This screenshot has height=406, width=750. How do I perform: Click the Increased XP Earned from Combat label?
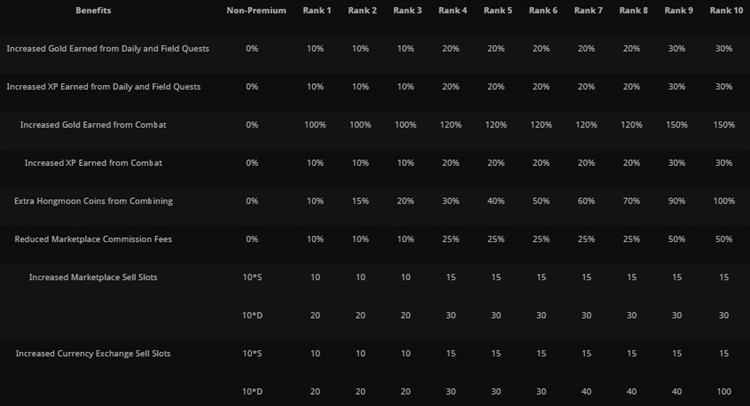point(93,163)
